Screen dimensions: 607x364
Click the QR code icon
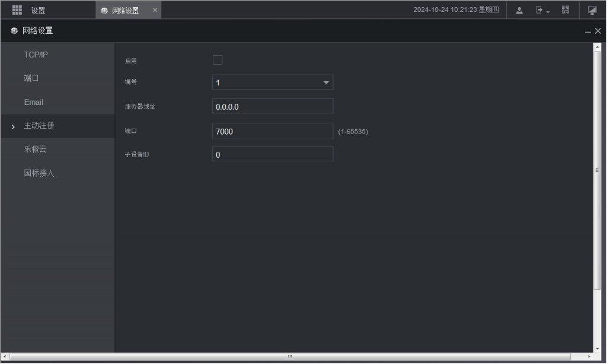pyautogui.click(x=566, y=10)
